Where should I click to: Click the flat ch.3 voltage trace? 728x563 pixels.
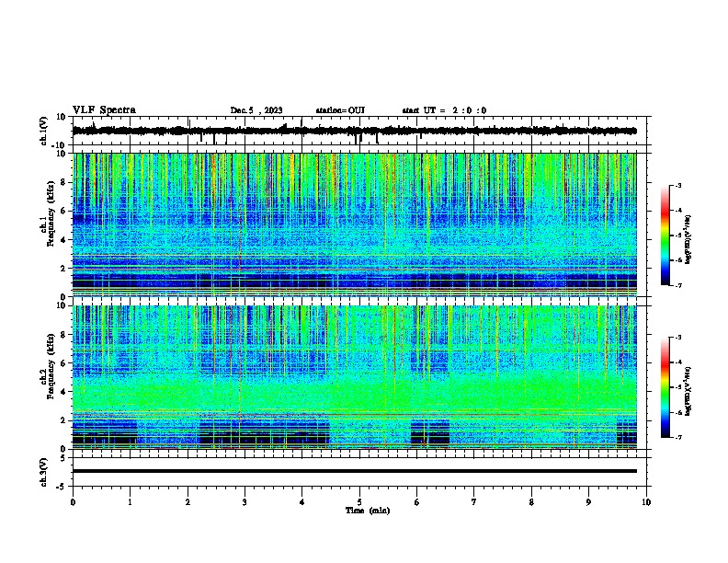click(354, 471)
